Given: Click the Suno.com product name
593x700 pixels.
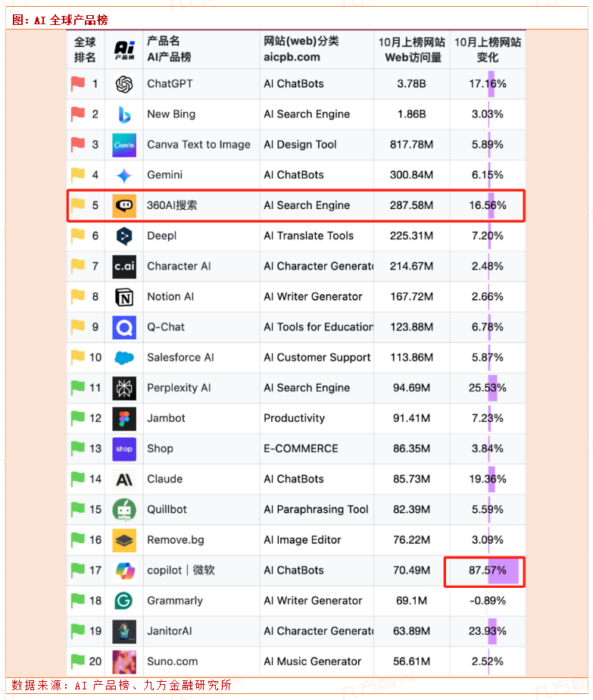Looking at the screenshot, I should 172,661.
